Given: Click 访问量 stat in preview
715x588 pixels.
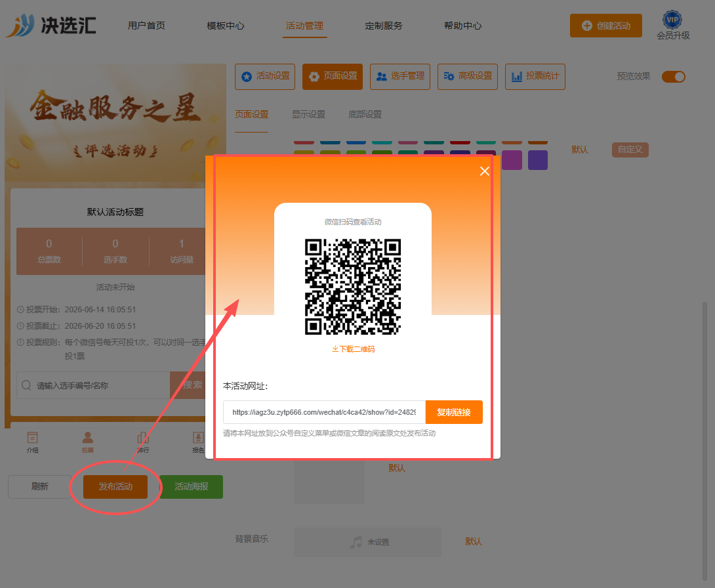Looking at the screenshot, I should tap(182, 251).
